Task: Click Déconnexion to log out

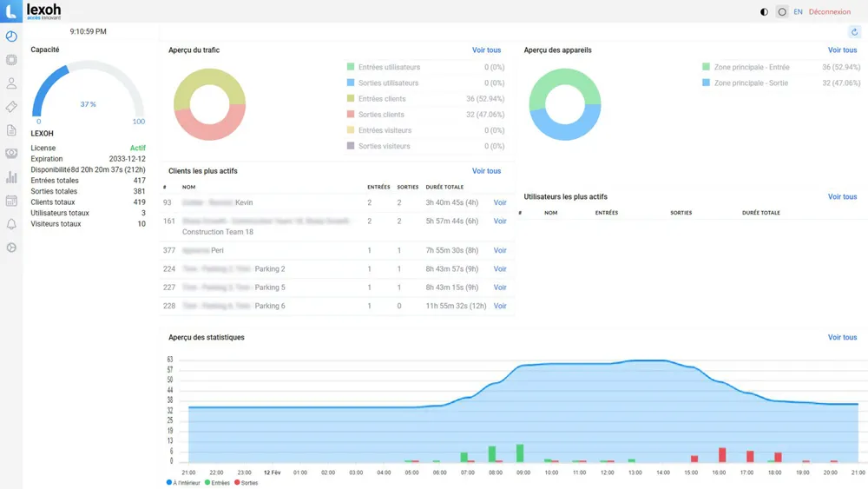Action: [x=829, y=12]
